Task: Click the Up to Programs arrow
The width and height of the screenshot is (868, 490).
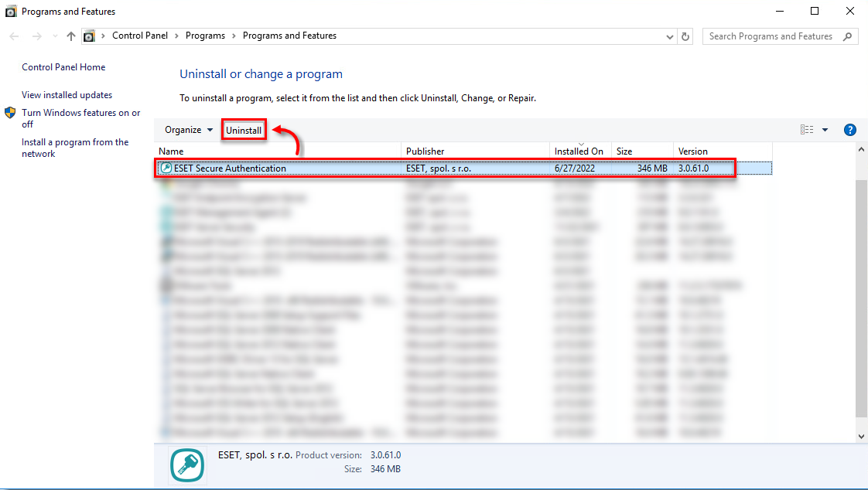Action: pyautogui.click(x=71, y=36)
